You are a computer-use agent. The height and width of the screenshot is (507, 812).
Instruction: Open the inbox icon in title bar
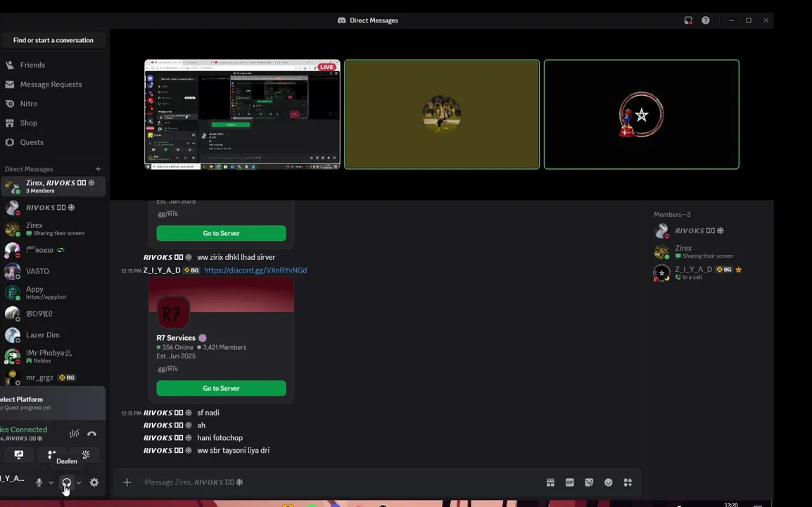[688, 20]
